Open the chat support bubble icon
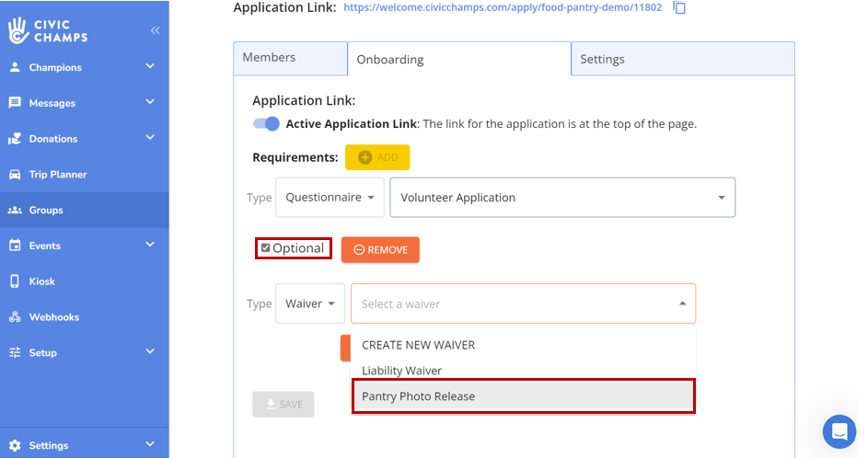868x458 pixels. 839,430
